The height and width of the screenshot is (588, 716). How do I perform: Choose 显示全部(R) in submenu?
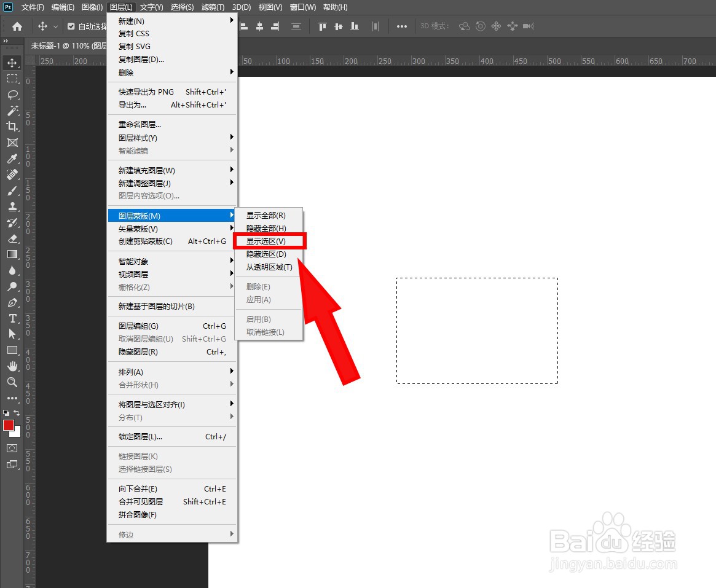(269, 216)
